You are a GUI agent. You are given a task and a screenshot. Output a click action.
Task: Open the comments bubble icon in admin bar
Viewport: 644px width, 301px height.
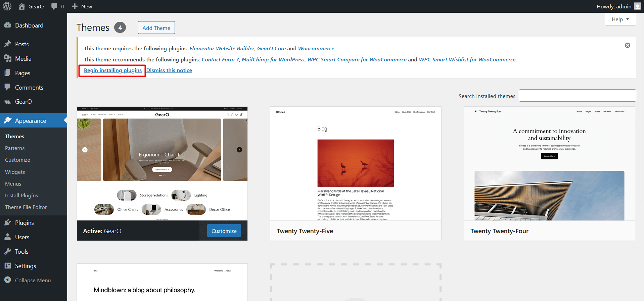(x=54, y=6)
